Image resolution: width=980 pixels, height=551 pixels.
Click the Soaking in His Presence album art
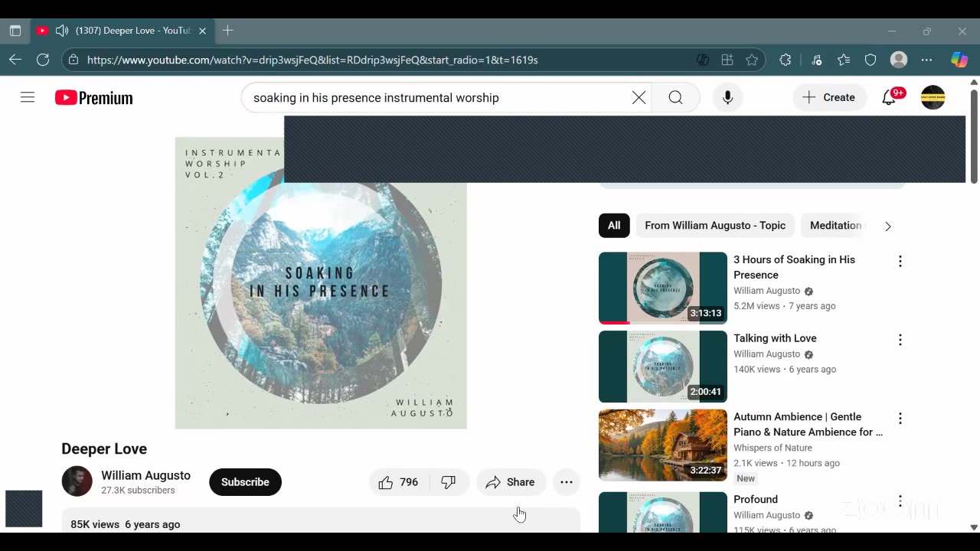coord(321,283)
